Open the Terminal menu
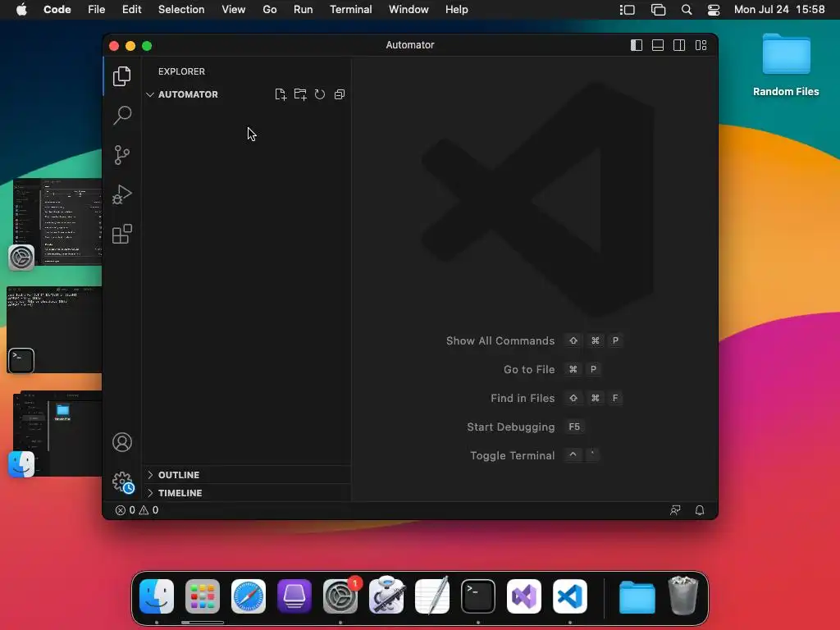 point(351,10)
